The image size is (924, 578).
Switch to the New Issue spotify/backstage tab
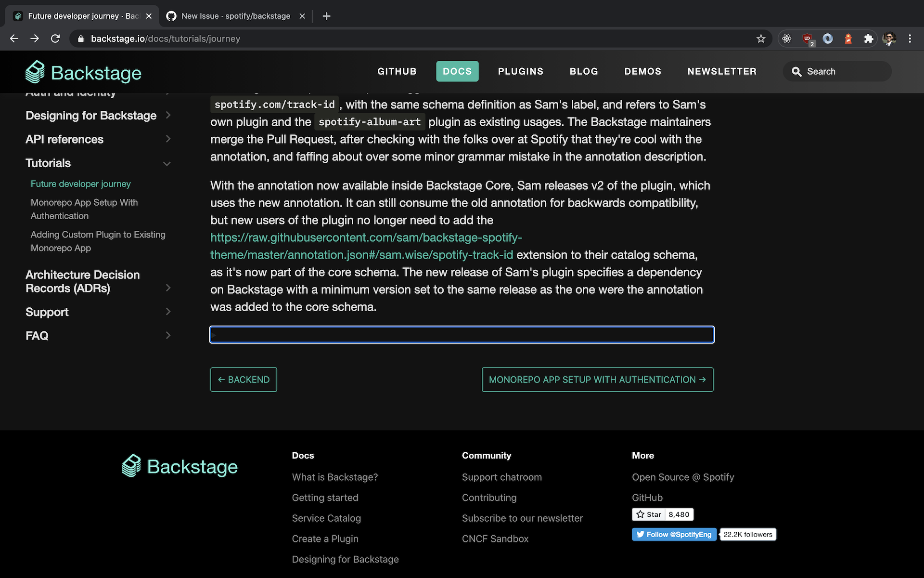pos(235,16)
